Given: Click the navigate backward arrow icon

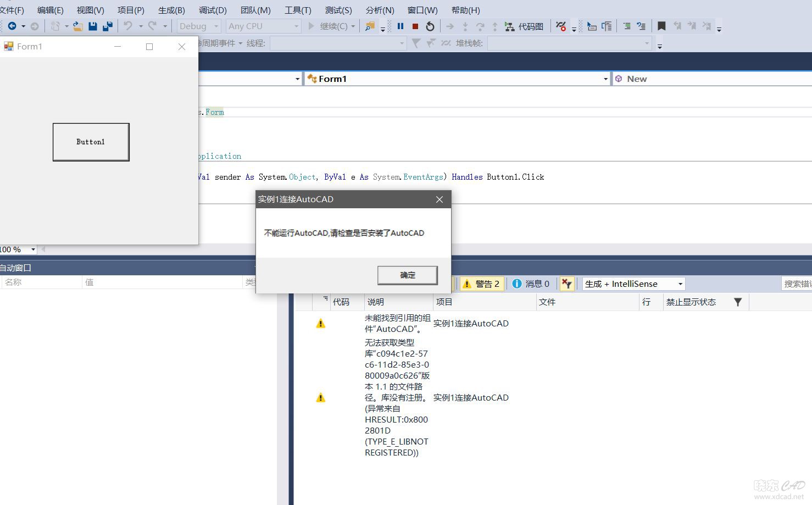Looking at the screenshot, I should pos(12,26).
